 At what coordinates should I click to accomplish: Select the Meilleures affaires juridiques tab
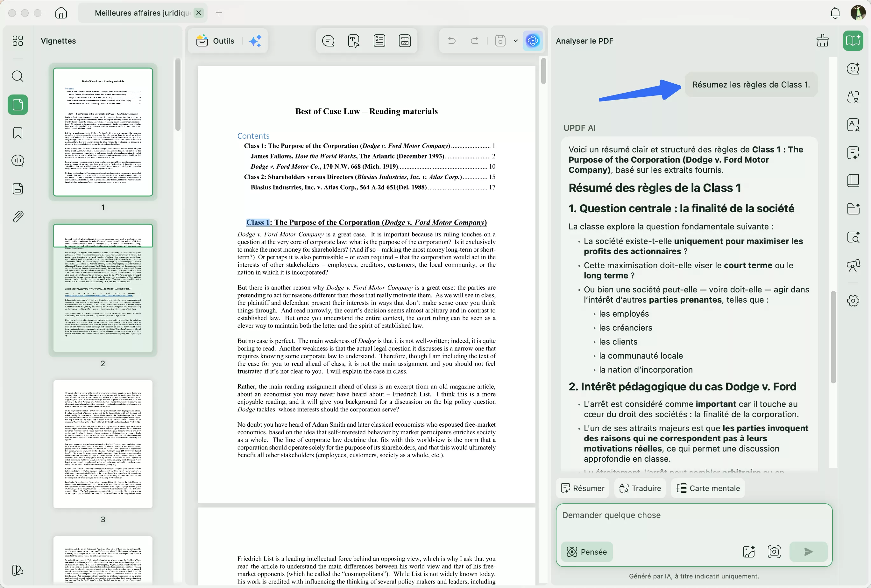[142, 13]
